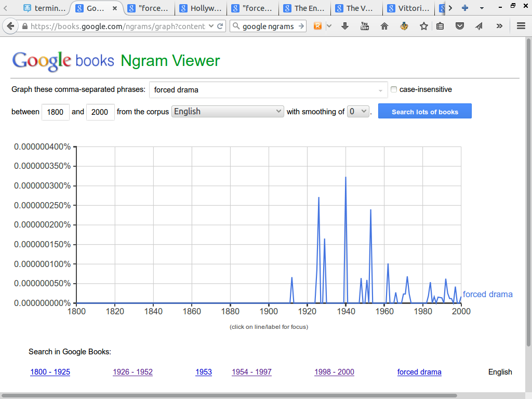
Task: Save page to Pocket icon
Action: [460, 26]
